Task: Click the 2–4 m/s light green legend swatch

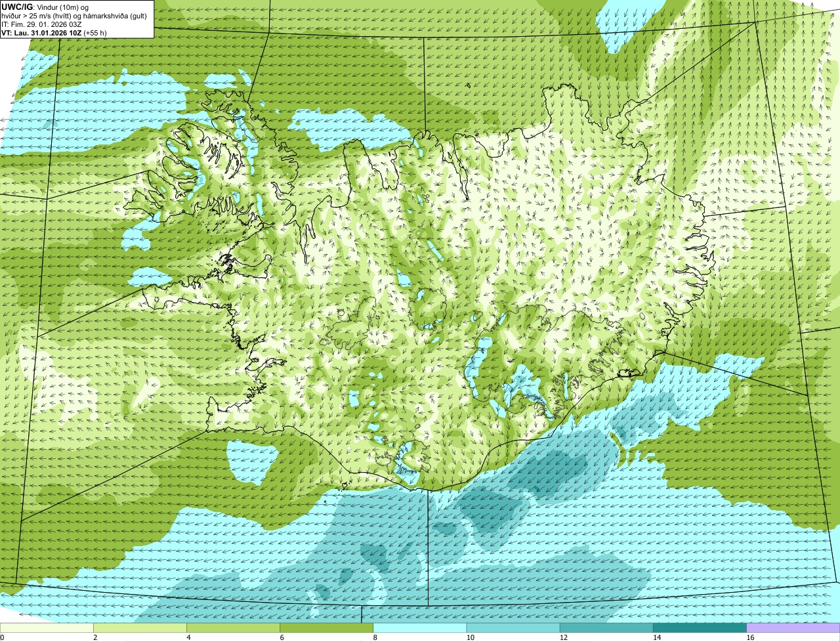Action: tap(140, 628)
